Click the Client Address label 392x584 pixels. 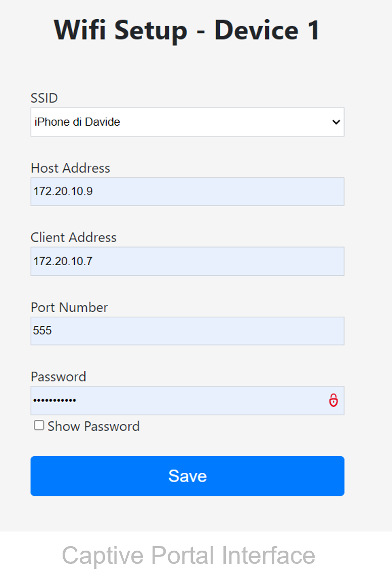(74, 237)
